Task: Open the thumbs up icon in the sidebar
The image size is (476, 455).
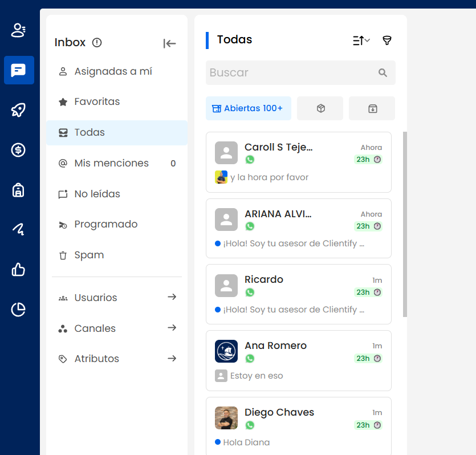Action: tap(18, 270)
